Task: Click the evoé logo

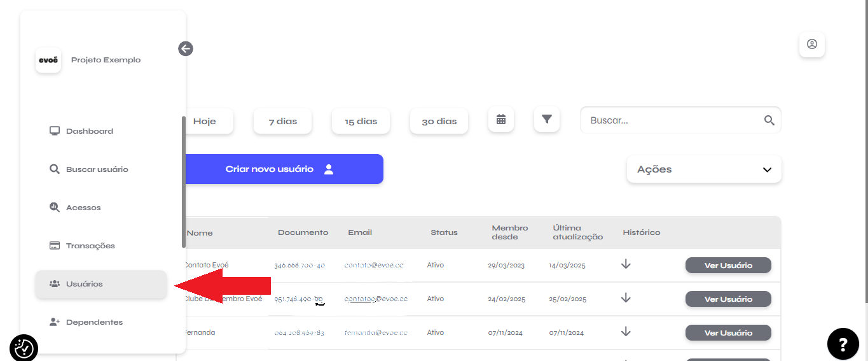Action: pos(48,60)
